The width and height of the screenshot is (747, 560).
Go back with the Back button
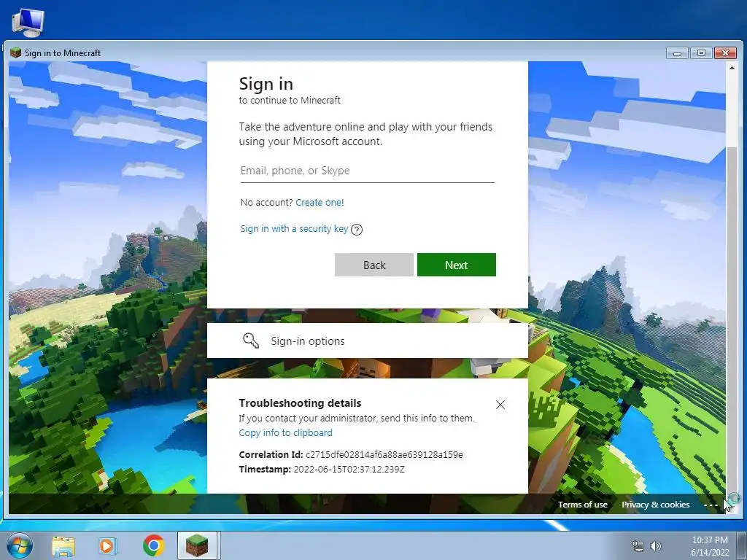[374, 265]
